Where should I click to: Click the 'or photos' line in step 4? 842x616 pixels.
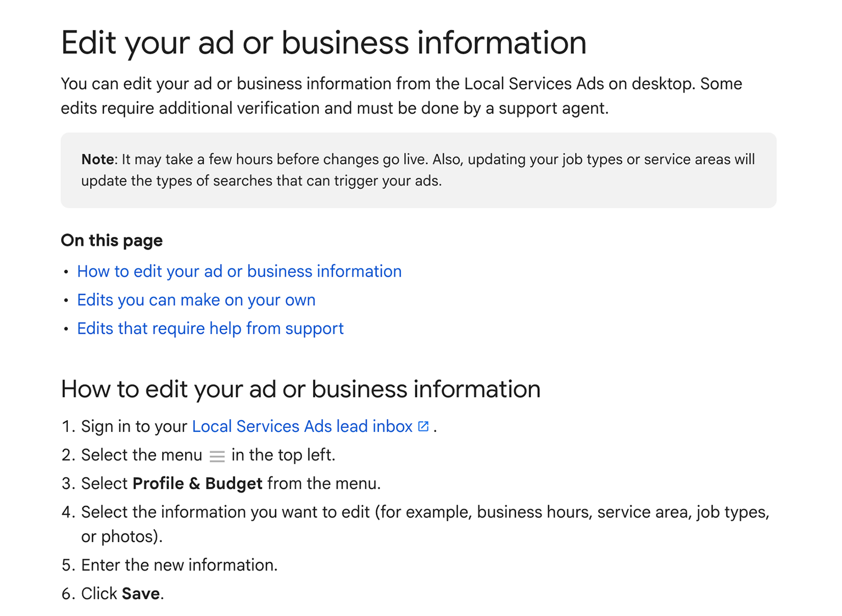[121, 537]
